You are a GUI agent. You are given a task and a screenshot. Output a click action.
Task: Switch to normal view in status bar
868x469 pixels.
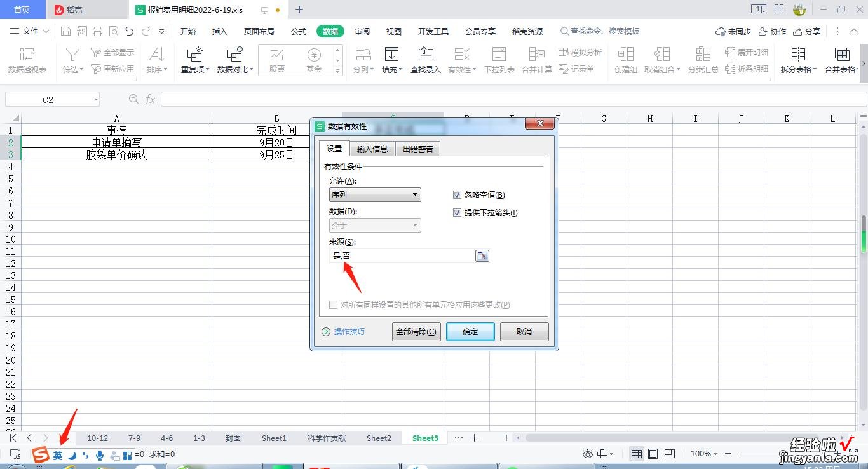coord(636,454)
